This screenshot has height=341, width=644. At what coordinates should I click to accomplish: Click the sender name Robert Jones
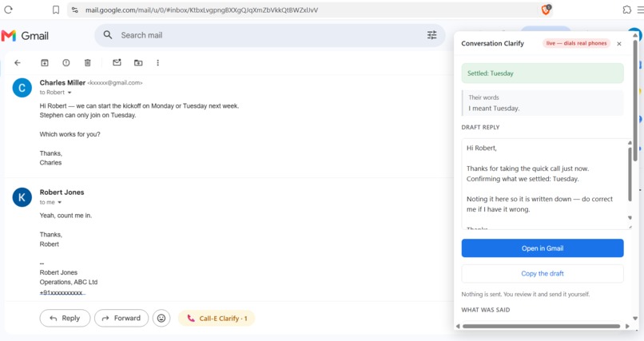(62, 192)
